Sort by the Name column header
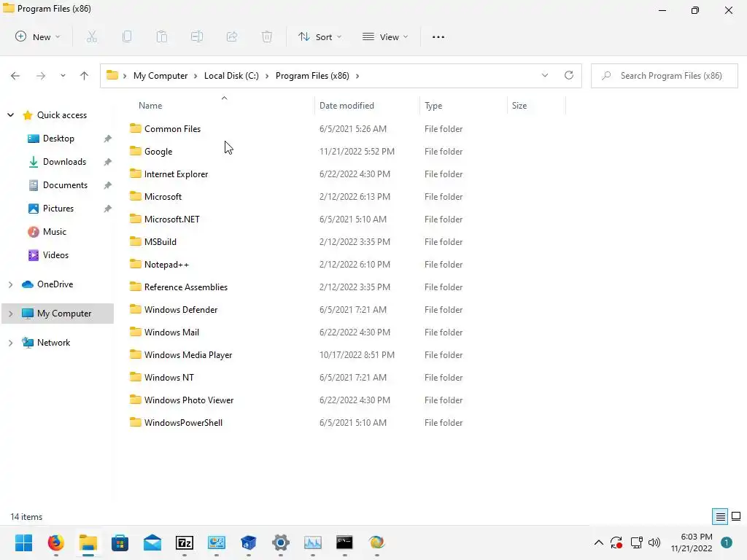Screen dimensions: 747x560 click(x=150, y=106)
